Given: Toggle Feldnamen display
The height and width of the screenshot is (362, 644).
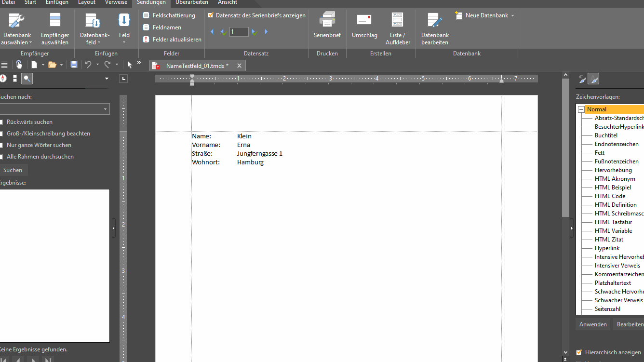Looking at the screenshot, I should pyautogui.click(x=162, y=27).
